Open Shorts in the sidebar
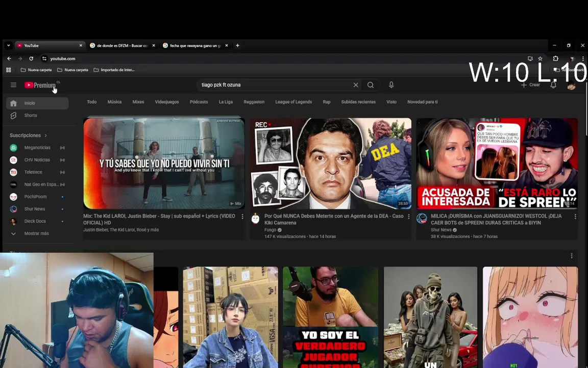 pos(37,116)
